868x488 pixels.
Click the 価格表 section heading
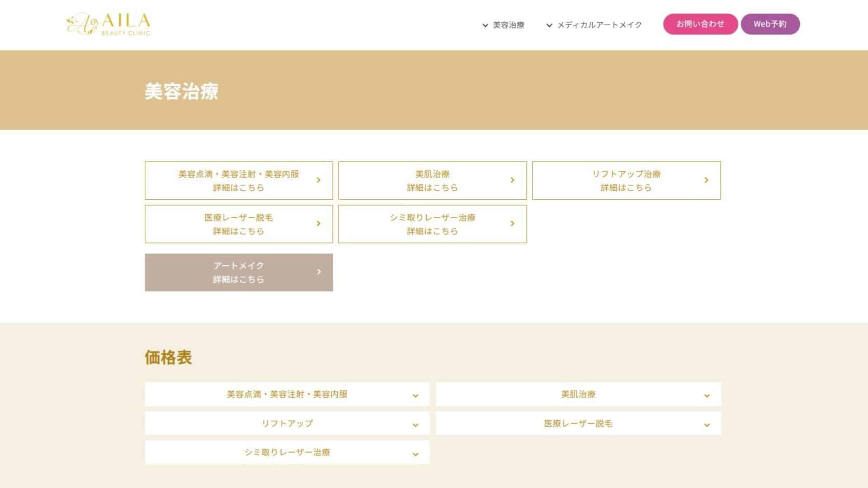click(x=168, y=357)
